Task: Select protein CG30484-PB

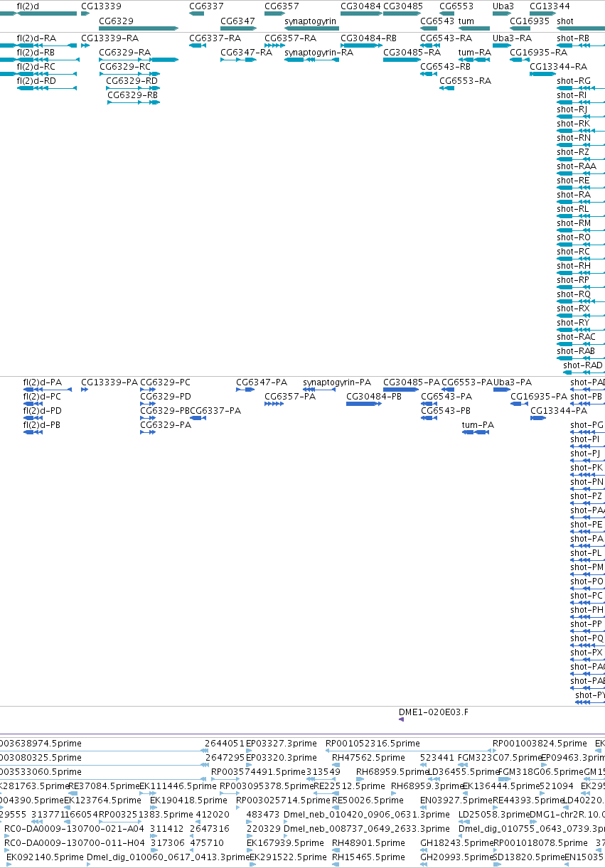Action: [x=374, y=397]
